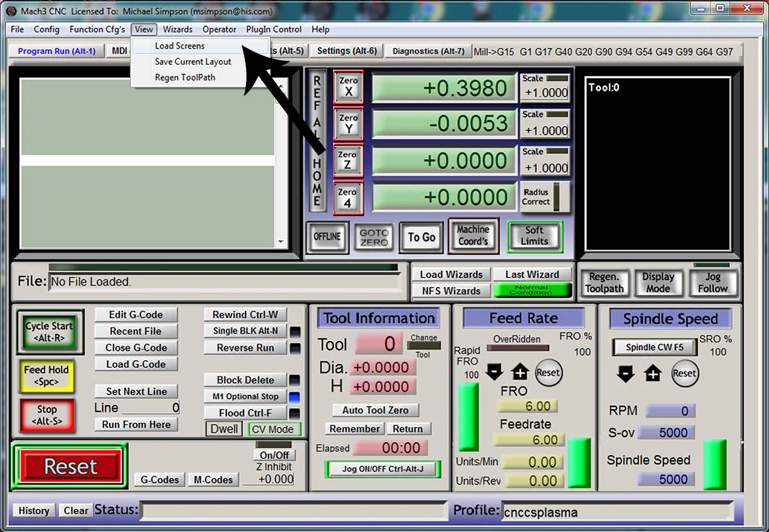Click NFS Wizards button
Image resolution: width=769 pixels, height=532 pixels.
[x=451, y=291]
